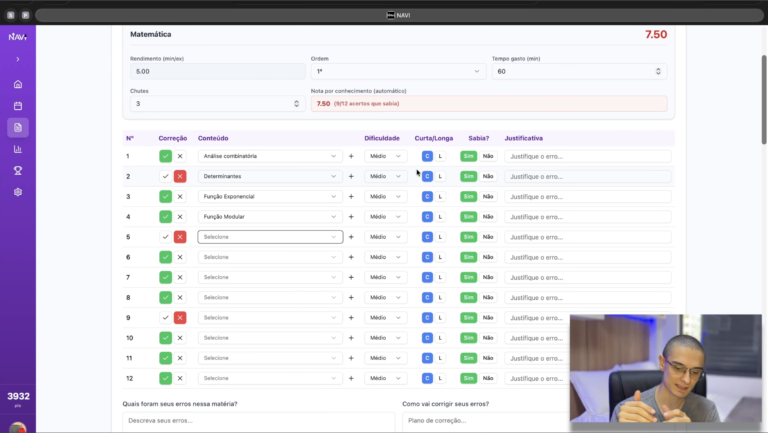
Task: Set question 4 to 'L' (Longa)
Action: coord(440,217)
